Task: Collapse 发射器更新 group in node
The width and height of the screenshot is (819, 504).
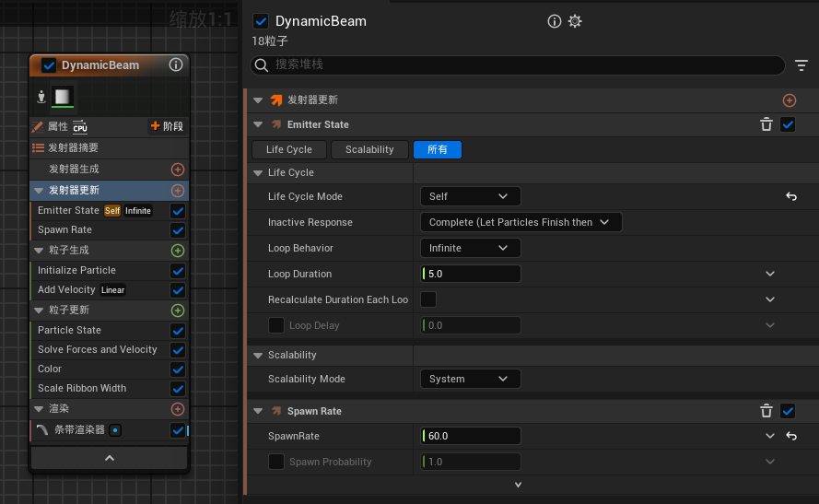Action: [39, 191]
